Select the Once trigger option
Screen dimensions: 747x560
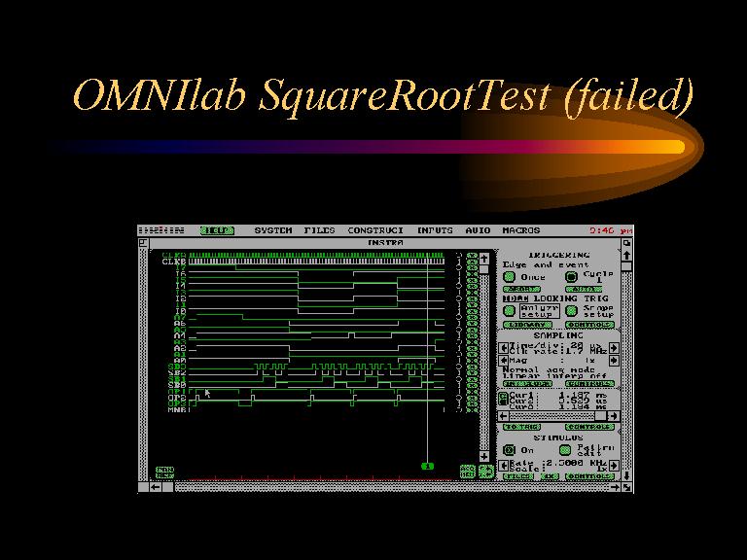point(509,277)
